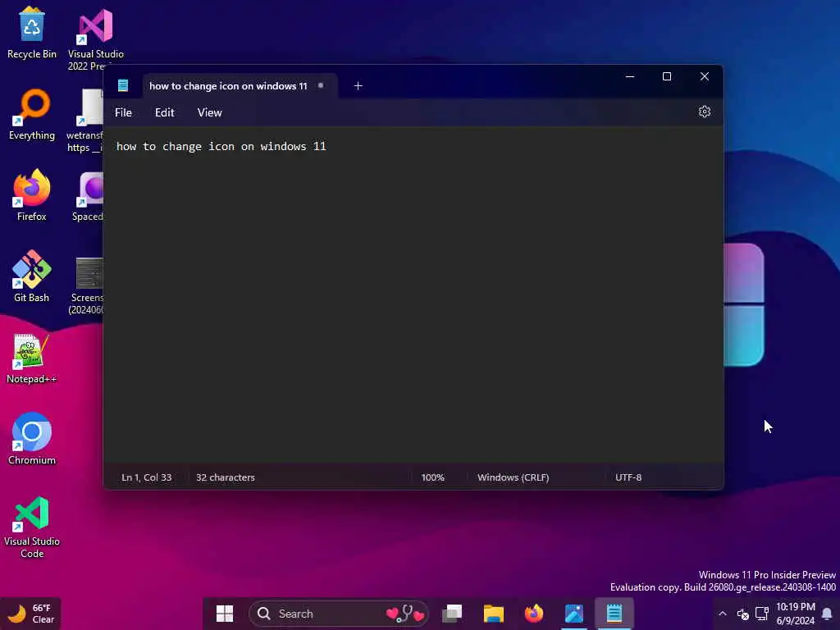Open Firefox from taskbar
Viewport: 840px width, 630px height.
(x=533, y=614)
